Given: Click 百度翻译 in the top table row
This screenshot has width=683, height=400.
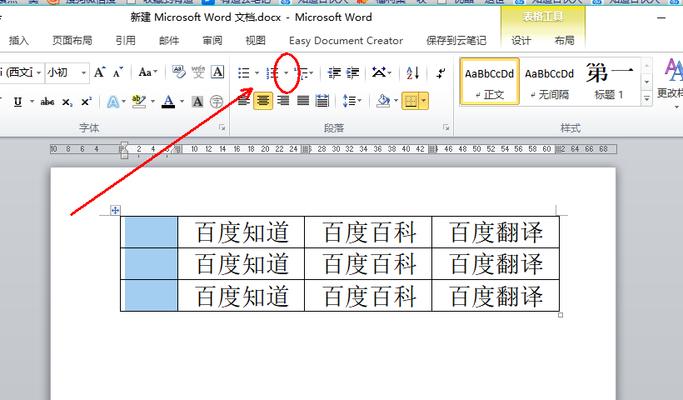Looking at the screenshot, I should click(496, 232).
